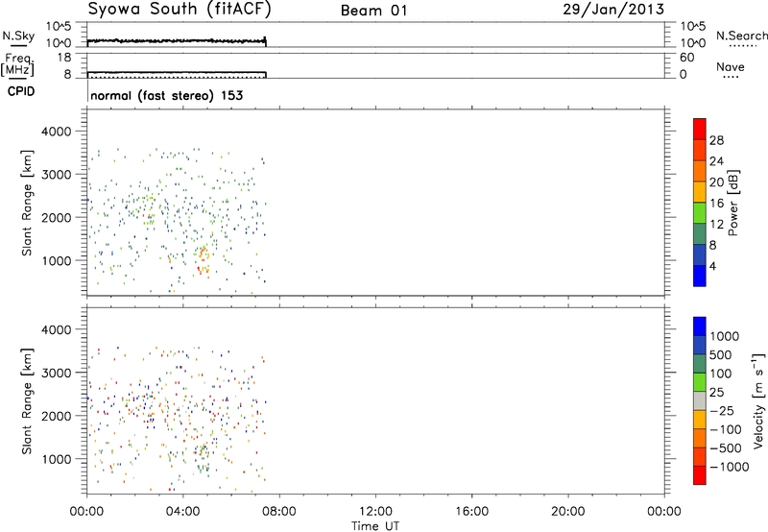Click 'normal (fast stereo) 153' text
Screen dimensions: 768x532
[166, 95]
